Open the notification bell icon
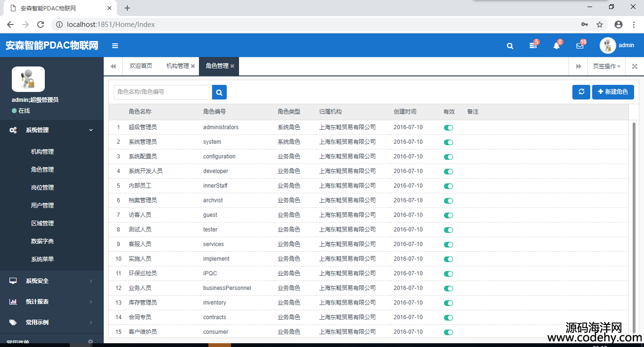Image resolution: width=644 pixels, height=347 pixels. (556, 46)
